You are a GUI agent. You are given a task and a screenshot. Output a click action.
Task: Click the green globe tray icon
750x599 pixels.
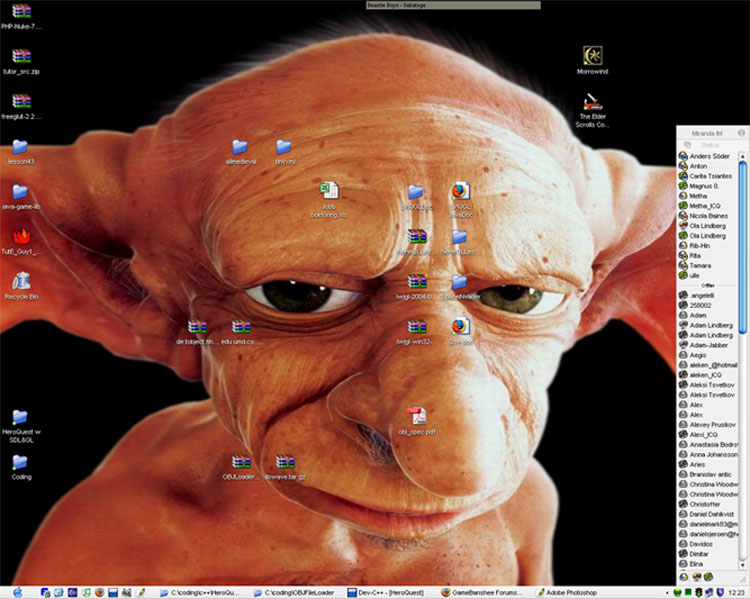(x=677, y=592)
